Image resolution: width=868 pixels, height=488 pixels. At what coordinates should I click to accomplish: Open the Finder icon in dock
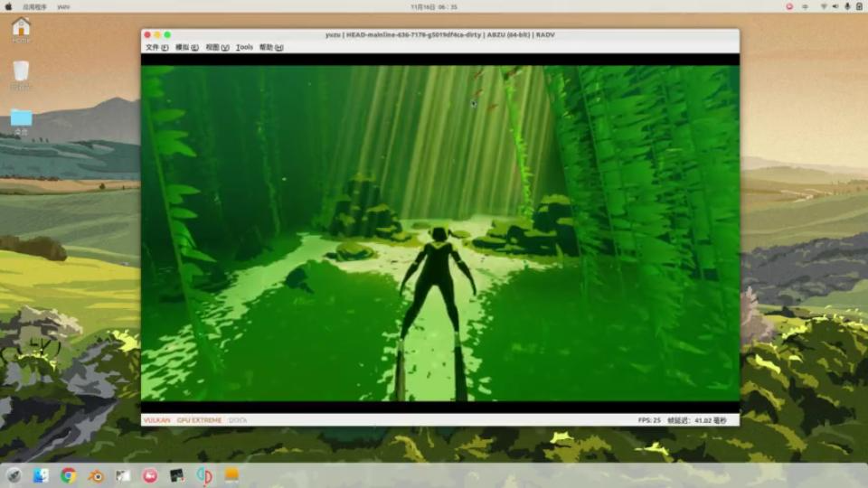[x=41, y=475]
